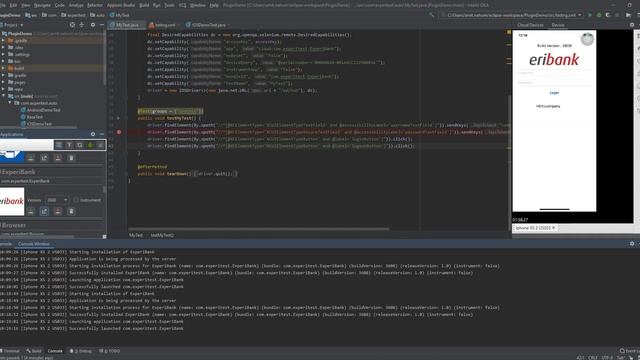Click uninstall icon under ExperiBank app
The width and height of the screenshot is (640, 360).
click(x=58, y=211)
